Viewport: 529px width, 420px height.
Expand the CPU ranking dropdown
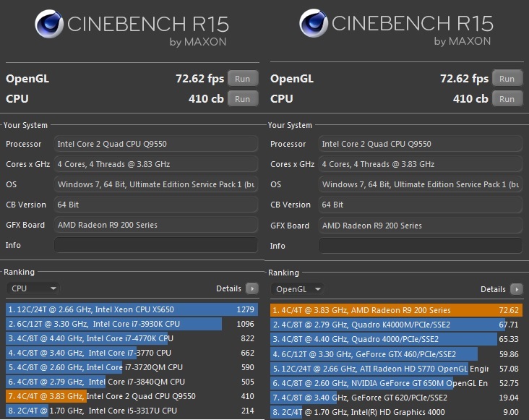(33, 288)
